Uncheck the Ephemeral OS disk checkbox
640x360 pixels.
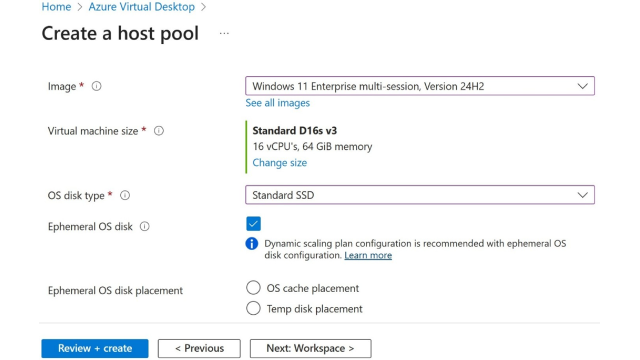pos(253,224)
